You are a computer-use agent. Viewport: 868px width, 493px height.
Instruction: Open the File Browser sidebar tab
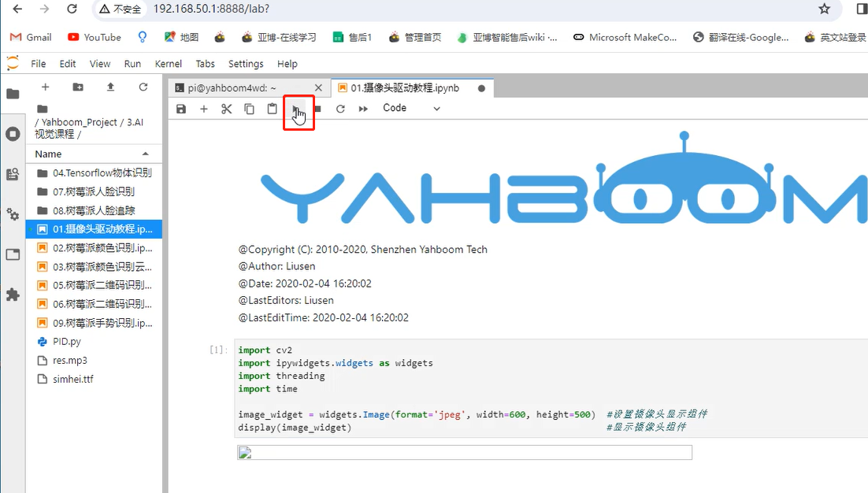[x=13, y=94]
